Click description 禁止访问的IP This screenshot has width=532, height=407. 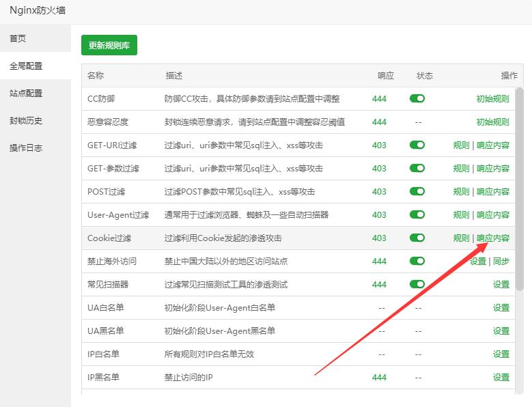[188, 377]
